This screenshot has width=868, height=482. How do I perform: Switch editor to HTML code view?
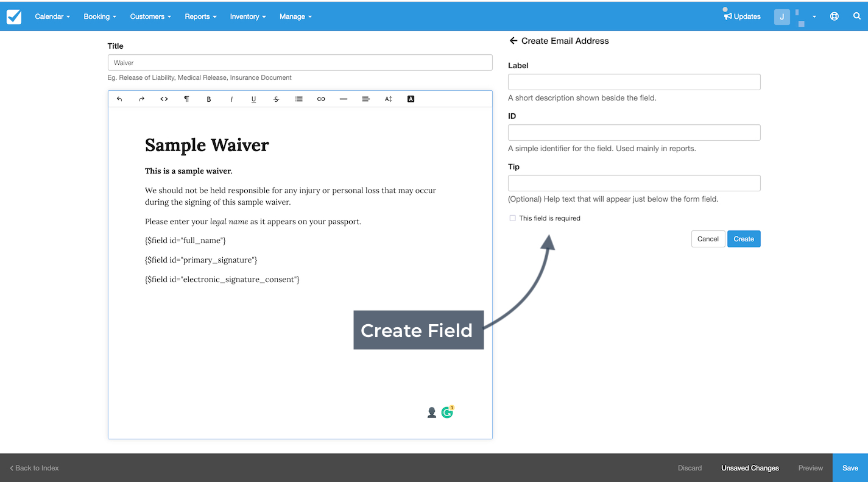tap(164, 99)
